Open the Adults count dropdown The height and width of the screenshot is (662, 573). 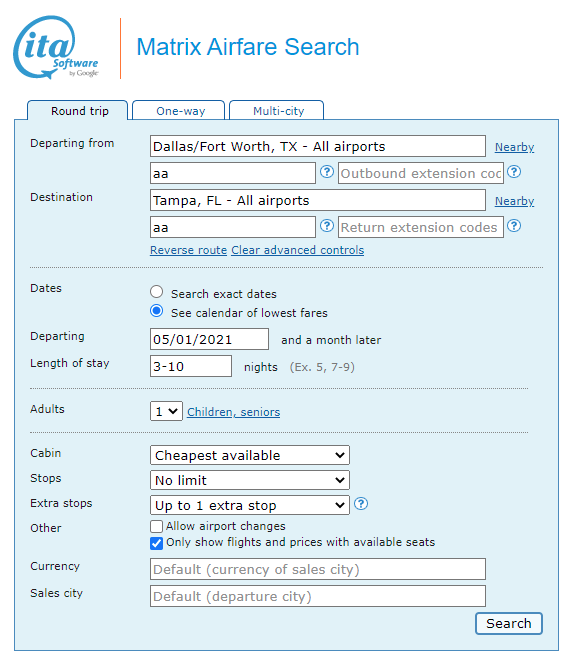click(166, 411)
